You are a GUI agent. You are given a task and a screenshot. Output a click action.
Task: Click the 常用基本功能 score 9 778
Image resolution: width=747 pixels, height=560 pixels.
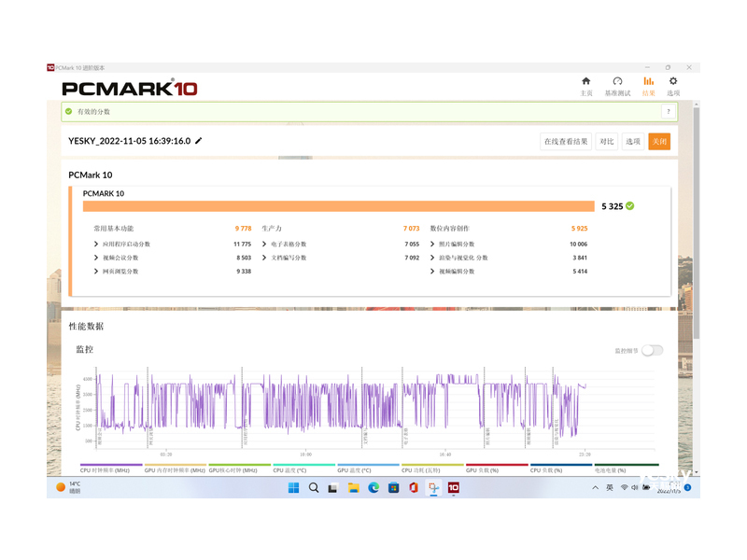click(243, 229)
